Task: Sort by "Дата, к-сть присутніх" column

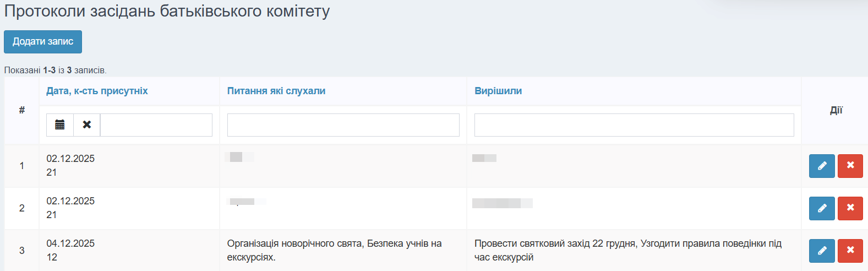Action: click(x=97, y=91)
